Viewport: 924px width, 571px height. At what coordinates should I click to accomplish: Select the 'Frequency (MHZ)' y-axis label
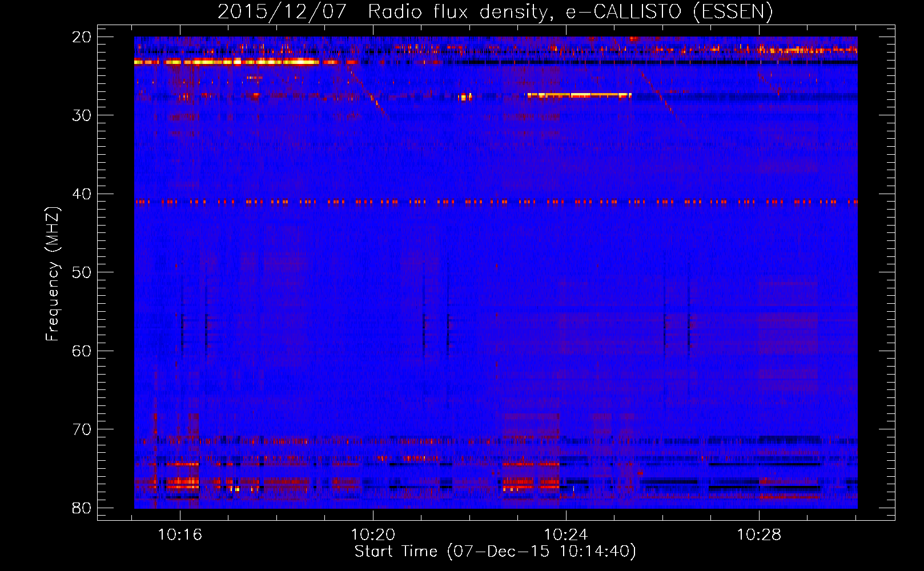point(53,274)
